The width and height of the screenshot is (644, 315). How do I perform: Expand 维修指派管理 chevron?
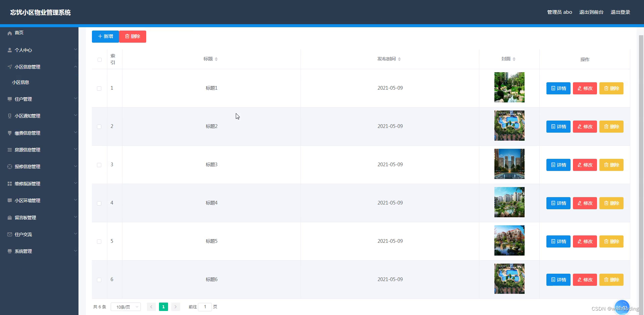(x=75, y=183)
